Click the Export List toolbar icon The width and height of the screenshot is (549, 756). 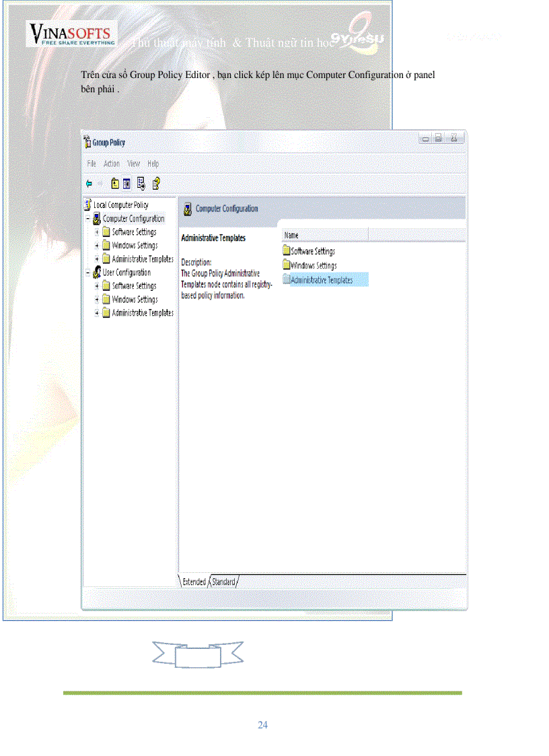tap(141, 183)
